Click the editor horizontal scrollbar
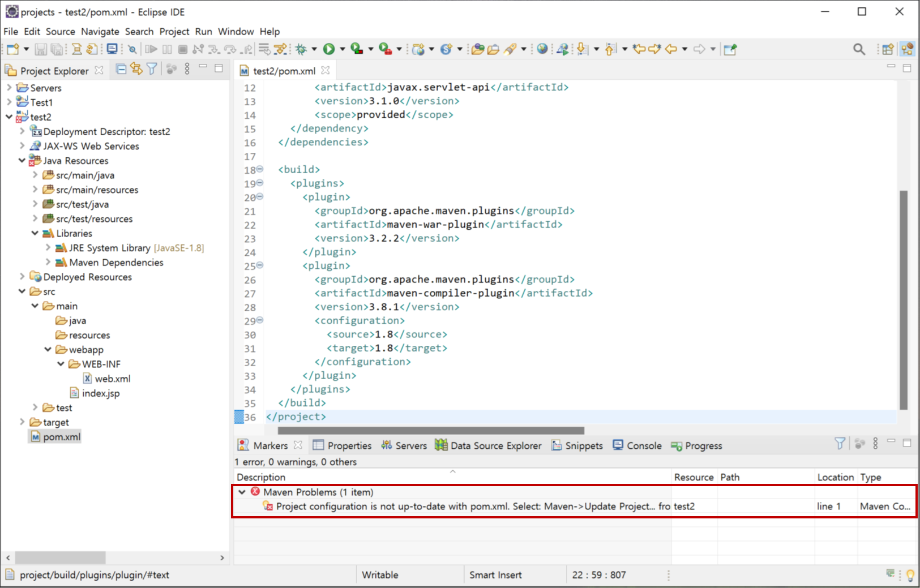920x588 pixels. click(431, 431)
